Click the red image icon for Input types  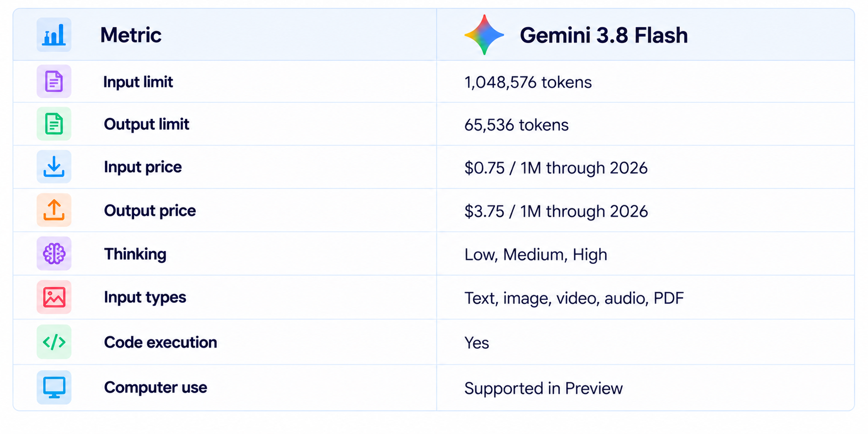pyautogui.click(x=54, y=297)
